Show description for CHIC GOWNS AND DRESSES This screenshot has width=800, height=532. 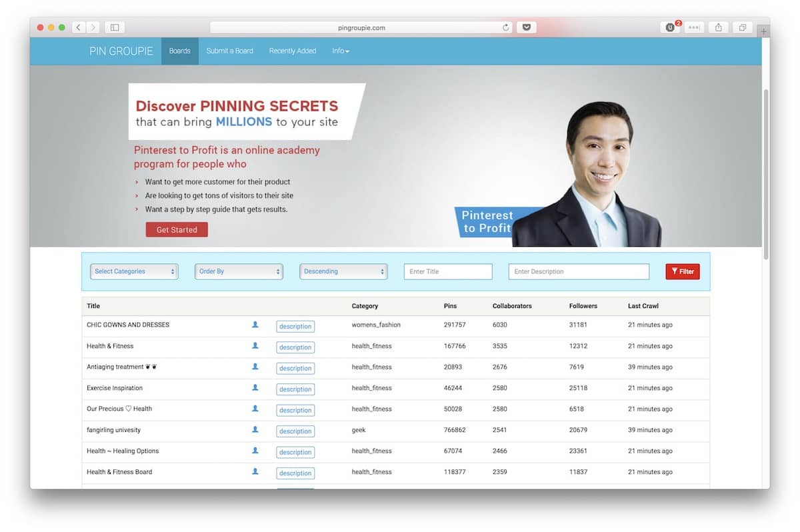(295, 326)
